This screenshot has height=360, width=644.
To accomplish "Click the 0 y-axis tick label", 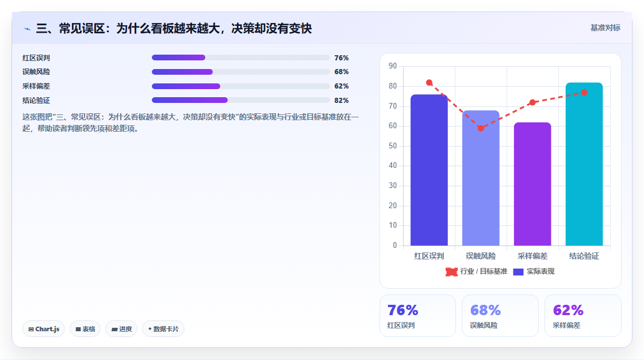I will click(394, 246).
